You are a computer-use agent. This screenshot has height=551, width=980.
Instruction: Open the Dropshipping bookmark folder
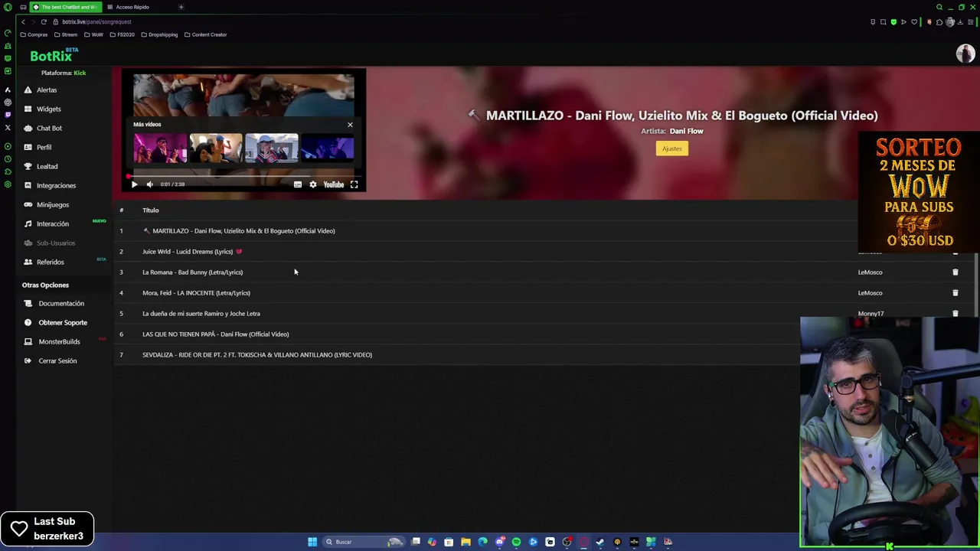click(x=158, y=34)
